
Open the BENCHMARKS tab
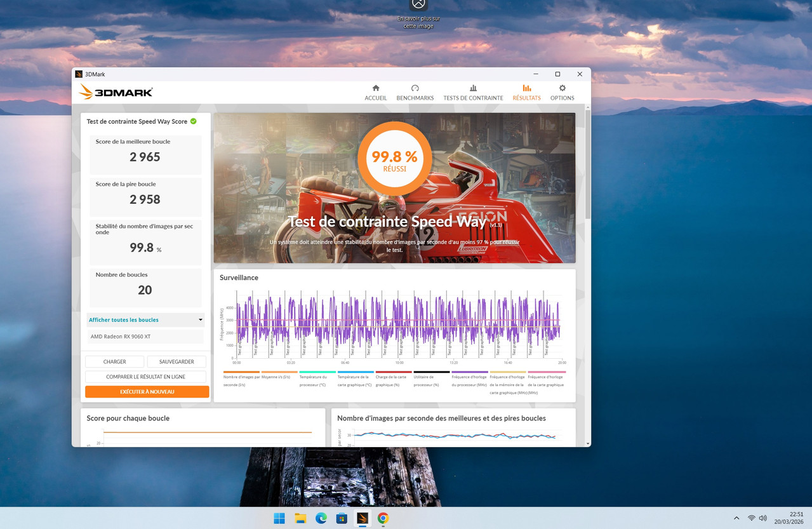tap(415, 93)
